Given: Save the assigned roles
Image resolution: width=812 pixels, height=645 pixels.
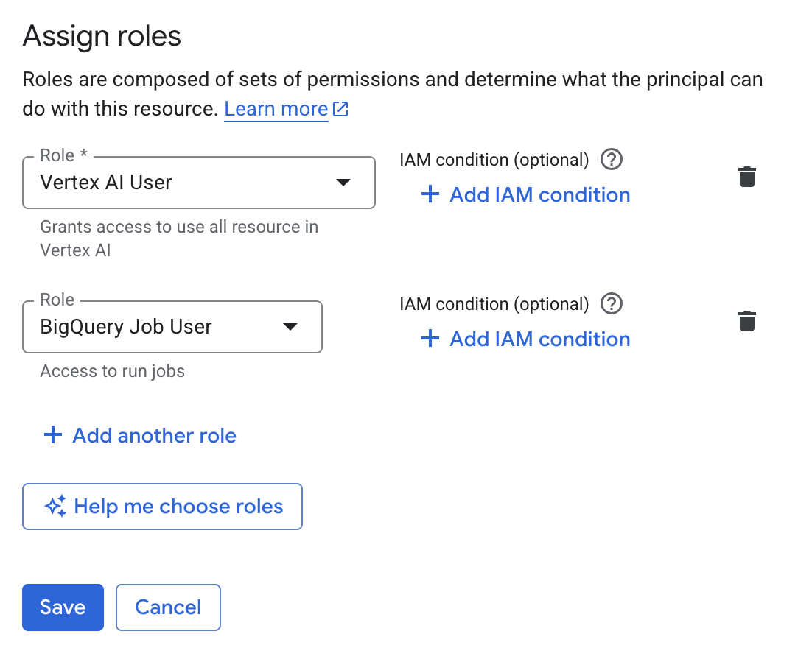Looking at the screenshot, I should 63,607.
